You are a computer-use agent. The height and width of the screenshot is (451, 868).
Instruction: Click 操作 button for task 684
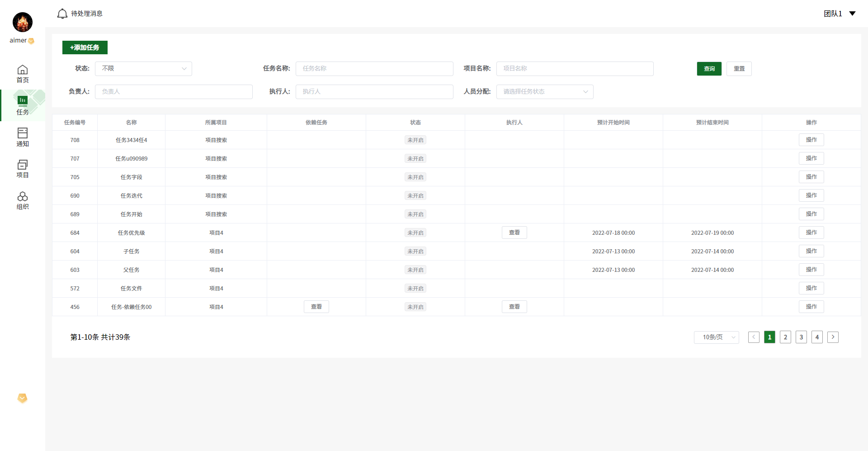pyautogui.click(x=811, y=233)
